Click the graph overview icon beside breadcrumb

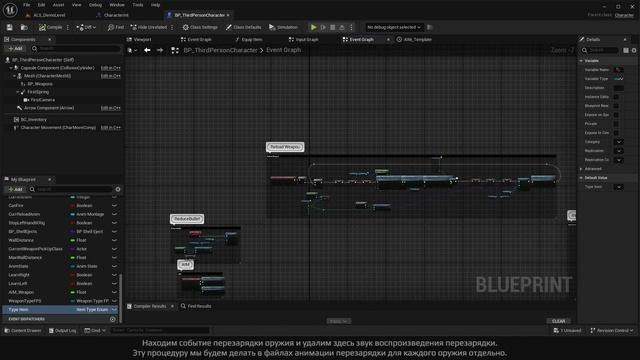[175, 50]
